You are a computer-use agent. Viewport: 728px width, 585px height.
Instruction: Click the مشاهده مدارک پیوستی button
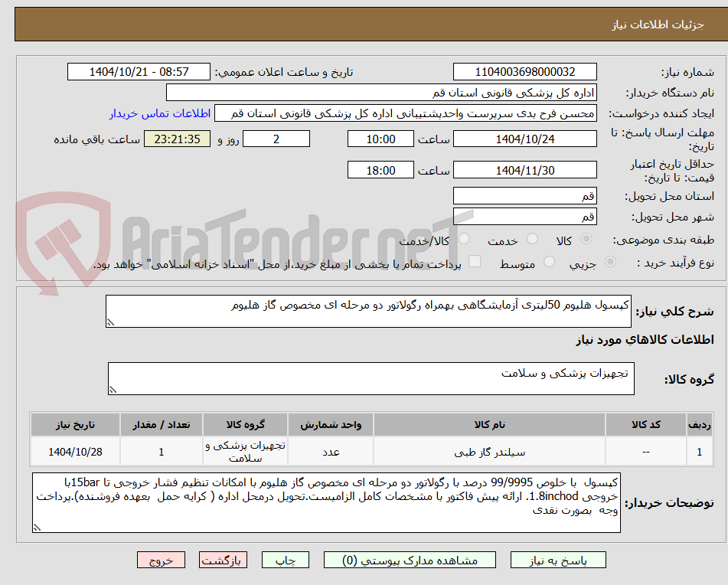click(x=410, y=560)
